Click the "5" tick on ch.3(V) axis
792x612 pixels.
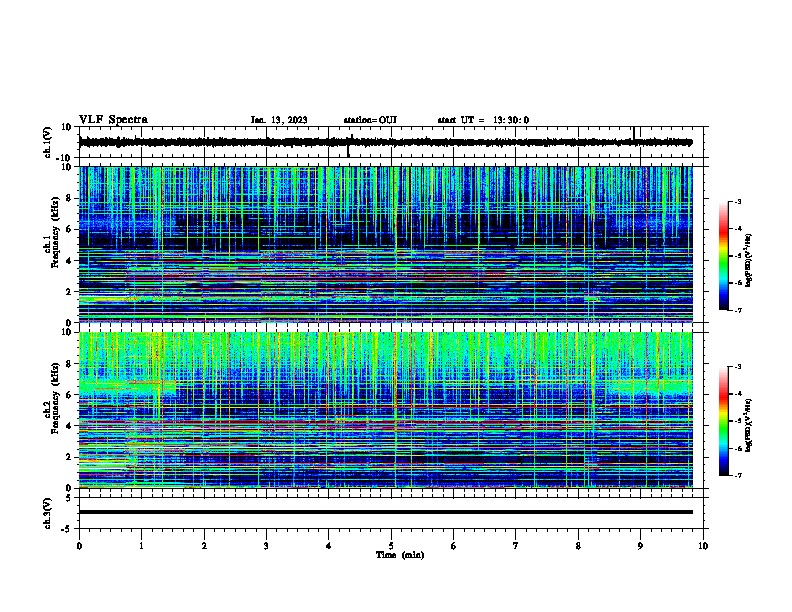[70, 497]
